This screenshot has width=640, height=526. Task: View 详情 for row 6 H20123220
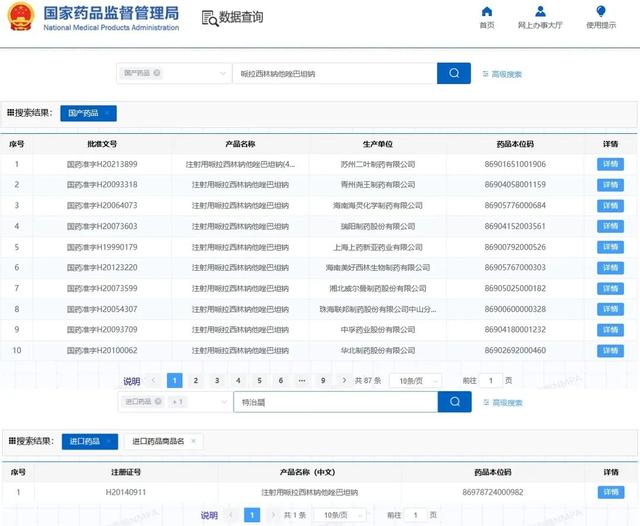click(610, 268)
